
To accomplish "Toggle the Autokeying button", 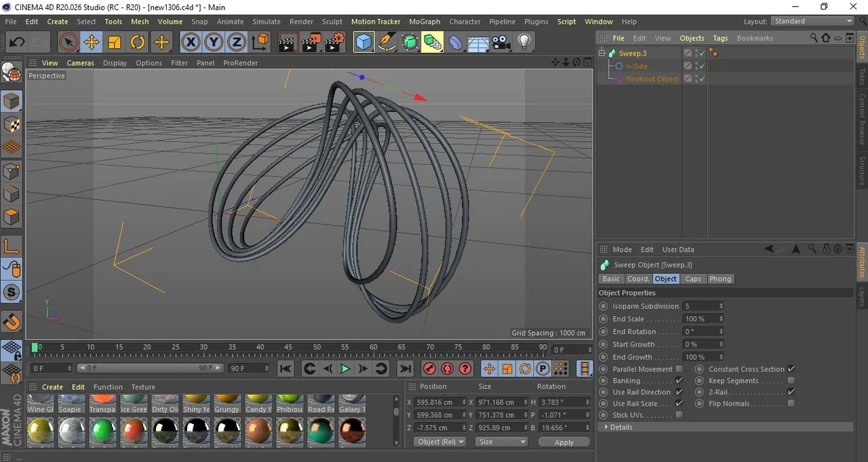I will [447, 368].
